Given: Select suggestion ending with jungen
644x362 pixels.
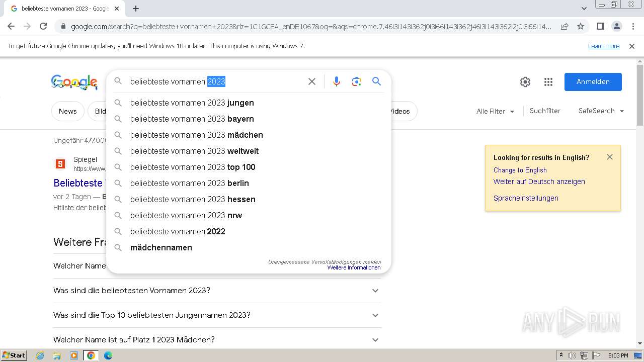Looking at the screenshot, I should (x=249, y=103).
